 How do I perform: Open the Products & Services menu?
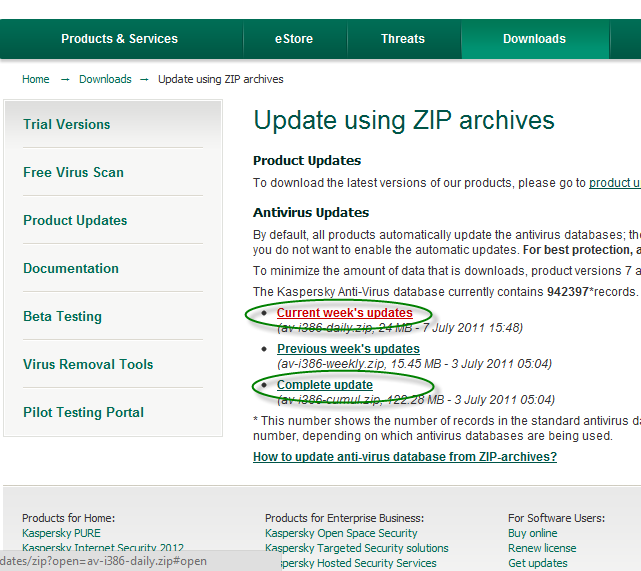click(119, 39)
